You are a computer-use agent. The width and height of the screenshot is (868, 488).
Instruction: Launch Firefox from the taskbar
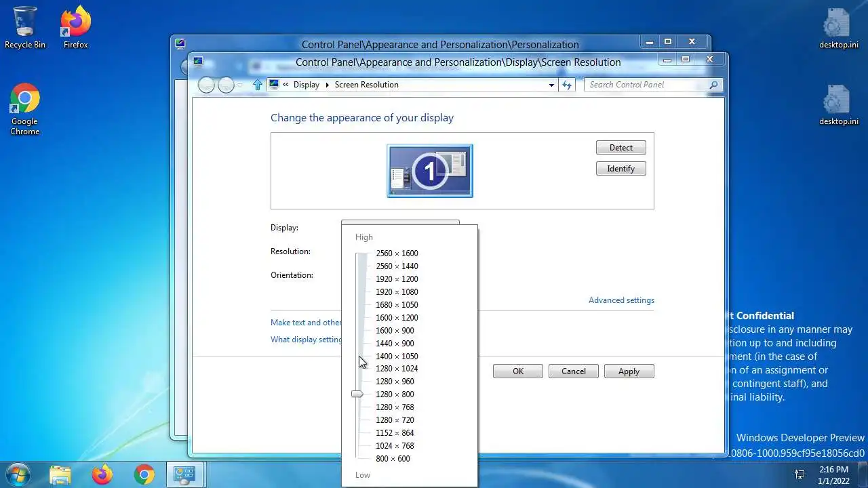(x=102, y=474)
